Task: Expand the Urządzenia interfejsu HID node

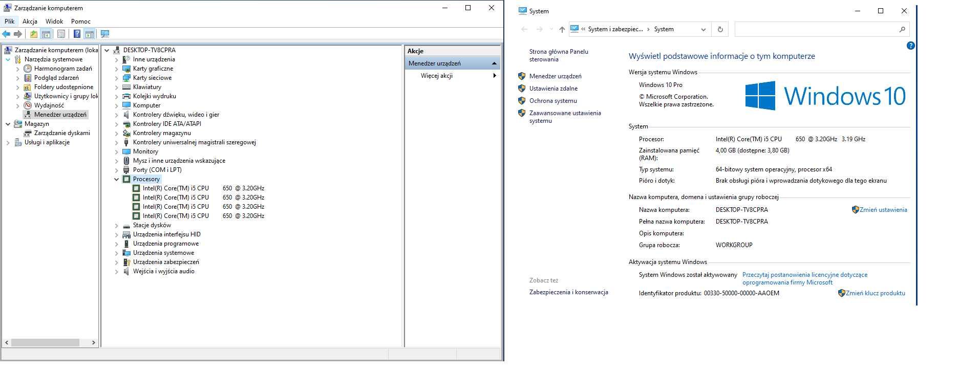Action: click(116, 234)
